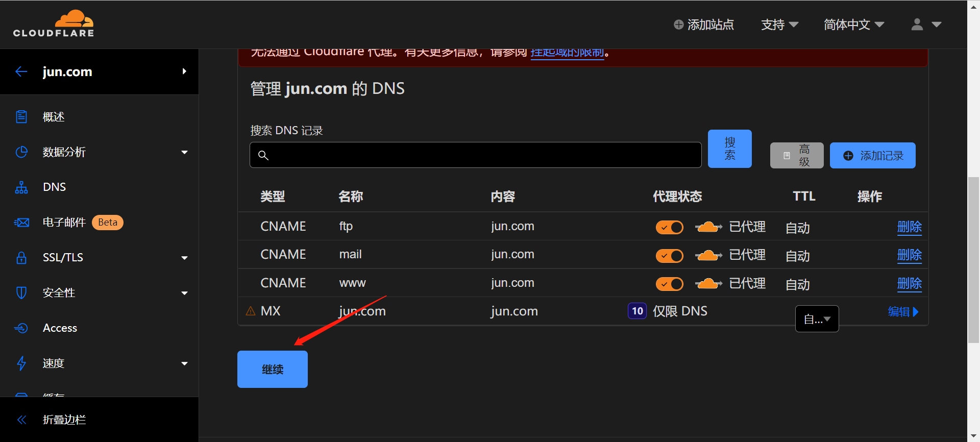Delete the ftp CNAME record

coord(910,227)
